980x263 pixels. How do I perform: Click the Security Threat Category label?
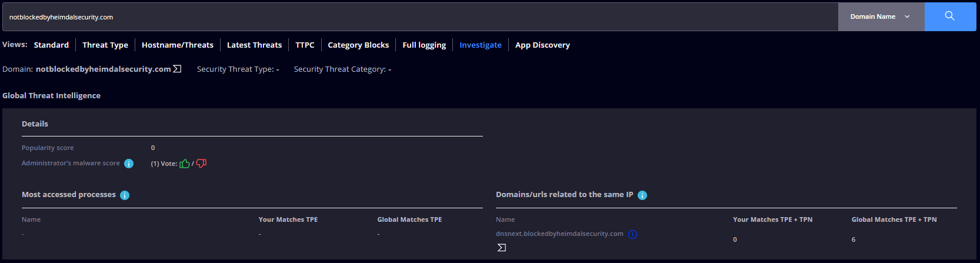340,69
